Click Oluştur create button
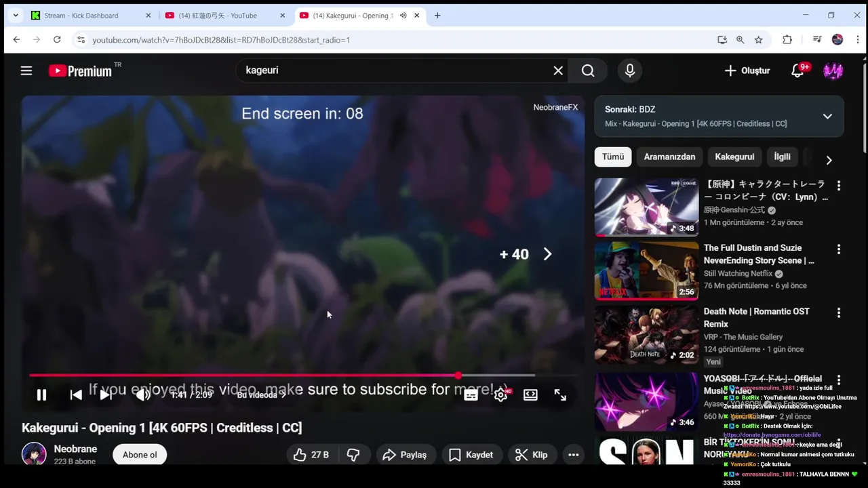Image resolution: width=868 pixels, height=488 pixels. click(x=747, y=70)
